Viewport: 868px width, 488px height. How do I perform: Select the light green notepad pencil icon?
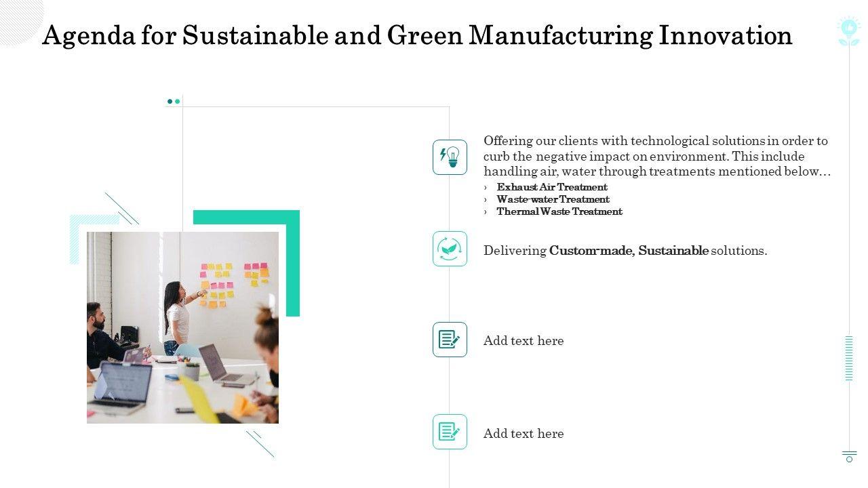tap(450, 432)
